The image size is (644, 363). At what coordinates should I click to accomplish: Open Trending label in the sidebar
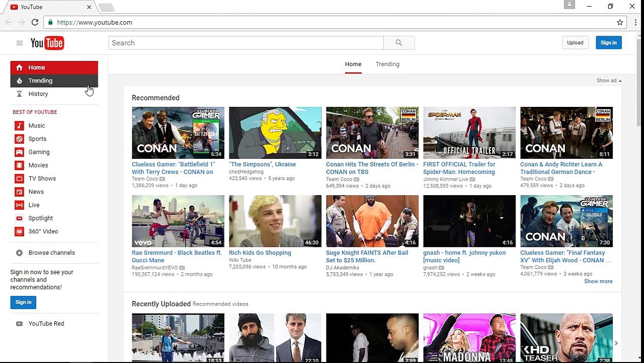40,81
